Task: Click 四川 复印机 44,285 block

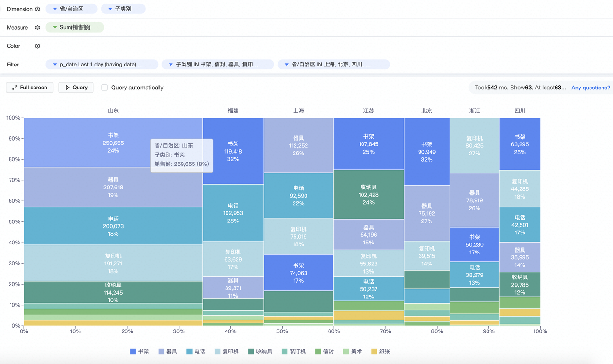Action: (x=520, y=188)
